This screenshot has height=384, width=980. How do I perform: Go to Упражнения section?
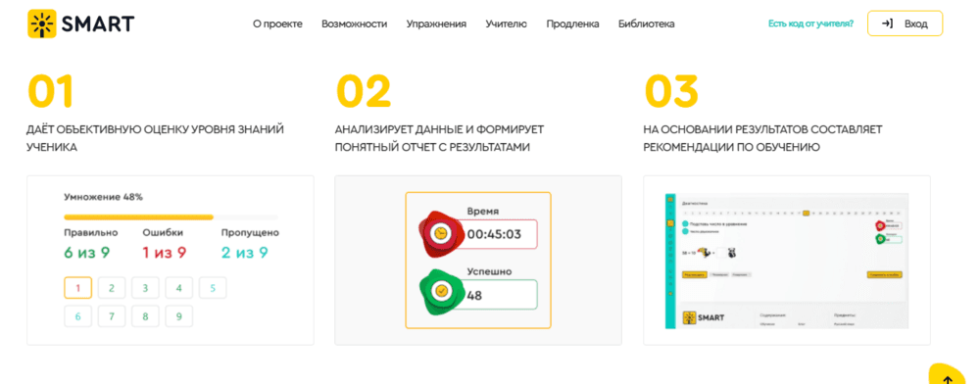tap(436, 24)
